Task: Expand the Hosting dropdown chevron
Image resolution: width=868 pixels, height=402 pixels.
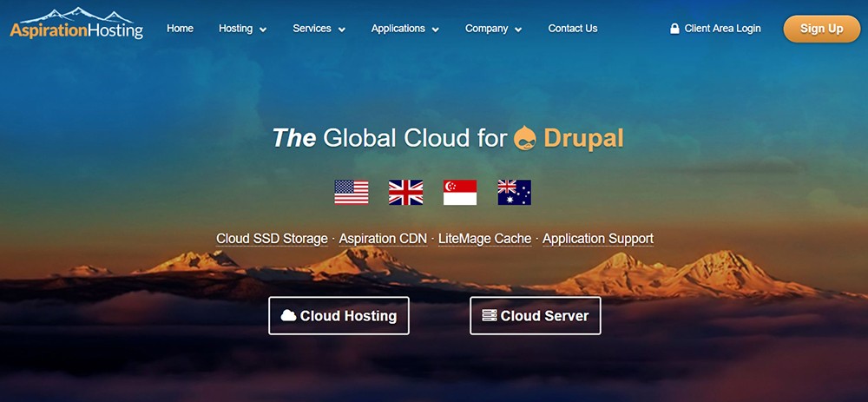Action: [263, 30]
